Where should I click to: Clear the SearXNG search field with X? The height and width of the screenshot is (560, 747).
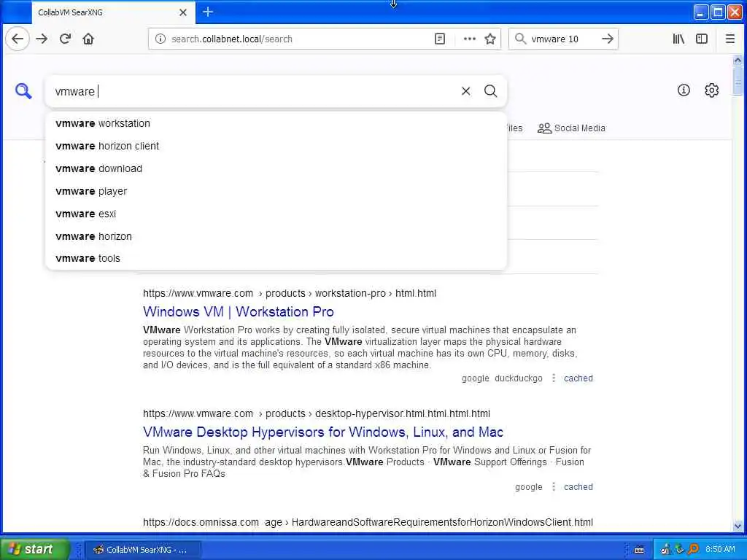point(466,91)
